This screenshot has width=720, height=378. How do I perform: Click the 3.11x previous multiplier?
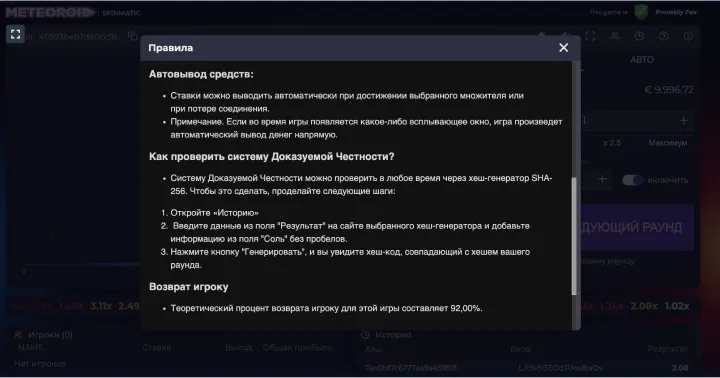(x=101, y=306)
